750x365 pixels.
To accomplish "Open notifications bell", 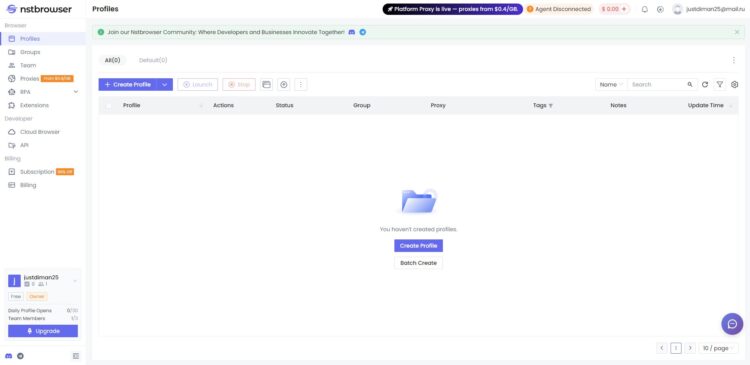I will point(645,9).
